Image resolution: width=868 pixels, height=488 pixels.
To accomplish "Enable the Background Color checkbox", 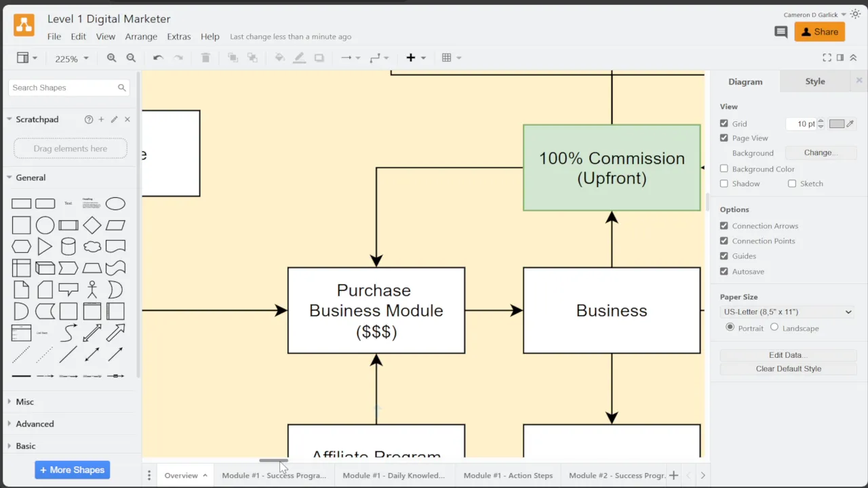I will [x=724, y=169].
